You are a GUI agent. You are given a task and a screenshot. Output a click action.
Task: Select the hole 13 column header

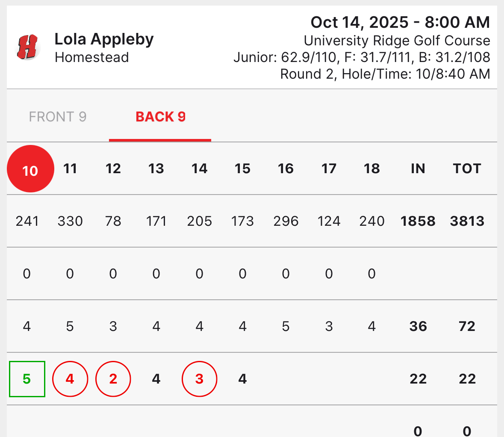click(x=156, y=168)
